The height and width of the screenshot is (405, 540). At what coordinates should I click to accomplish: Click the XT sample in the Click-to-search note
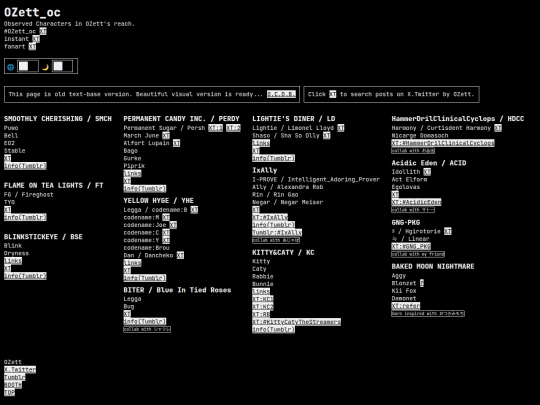point(333,94)
